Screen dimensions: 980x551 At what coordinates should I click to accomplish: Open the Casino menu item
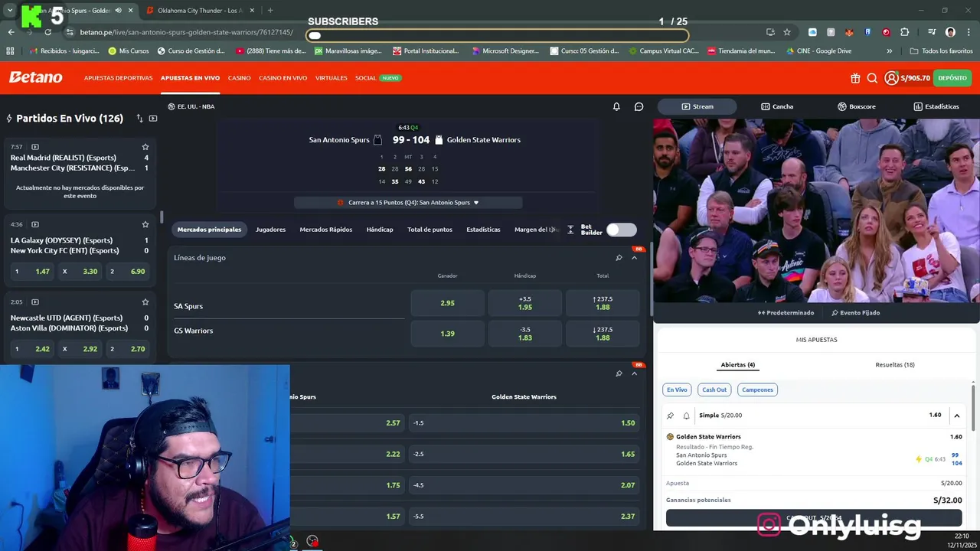239,78
